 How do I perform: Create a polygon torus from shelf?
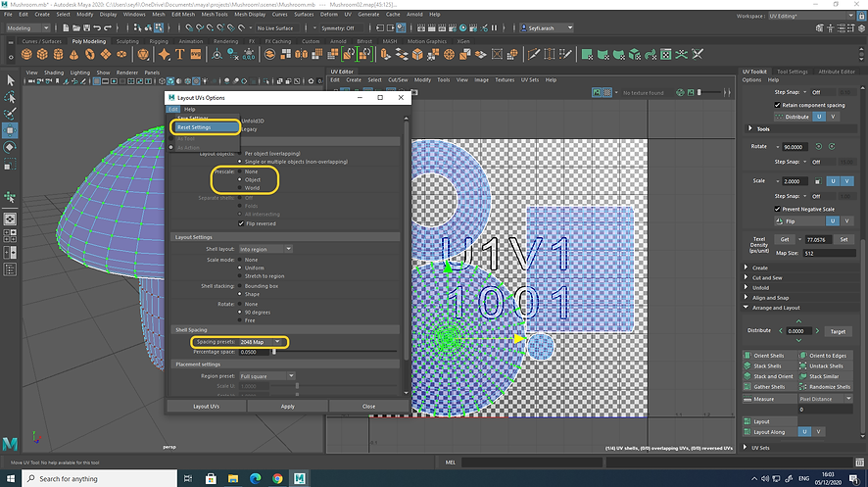[x=90, y=54]
